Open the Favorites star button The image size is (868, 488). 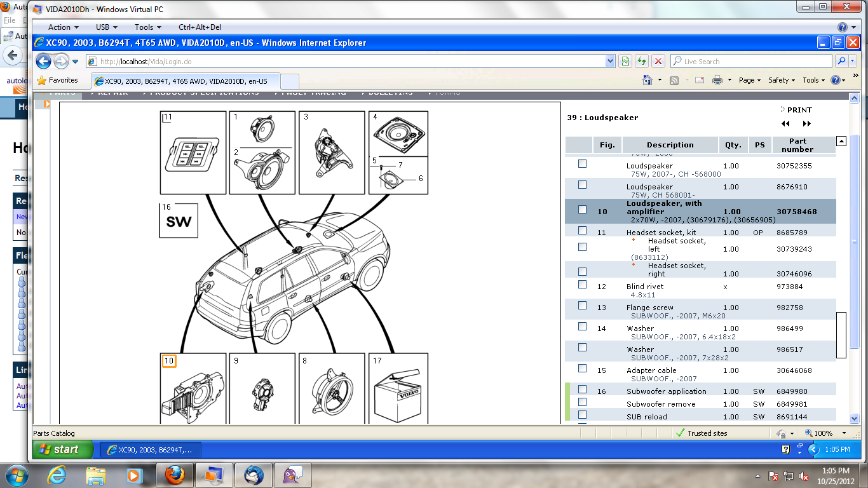point(58,81)
